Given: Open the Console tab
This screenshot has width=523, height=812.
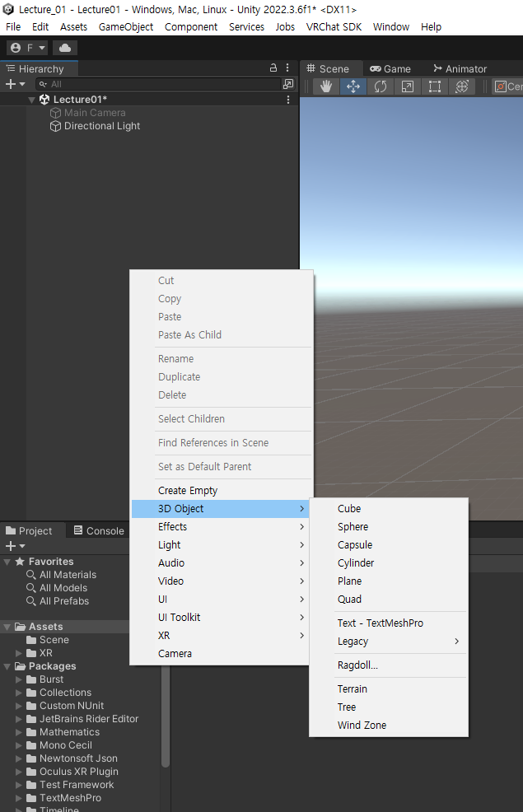Looking at the screenshot, I should click(x=99, y=531).
